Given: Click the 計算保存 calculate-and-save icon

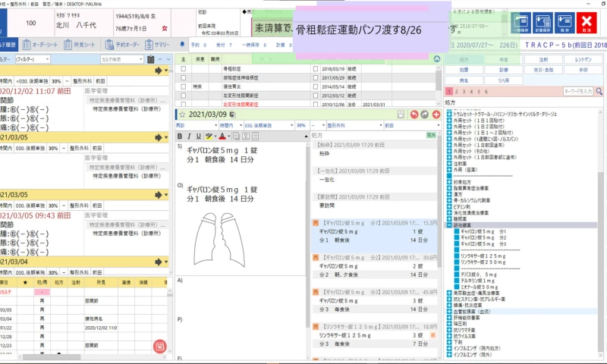Looking at the screenshot, I should (x=543, y=23).
